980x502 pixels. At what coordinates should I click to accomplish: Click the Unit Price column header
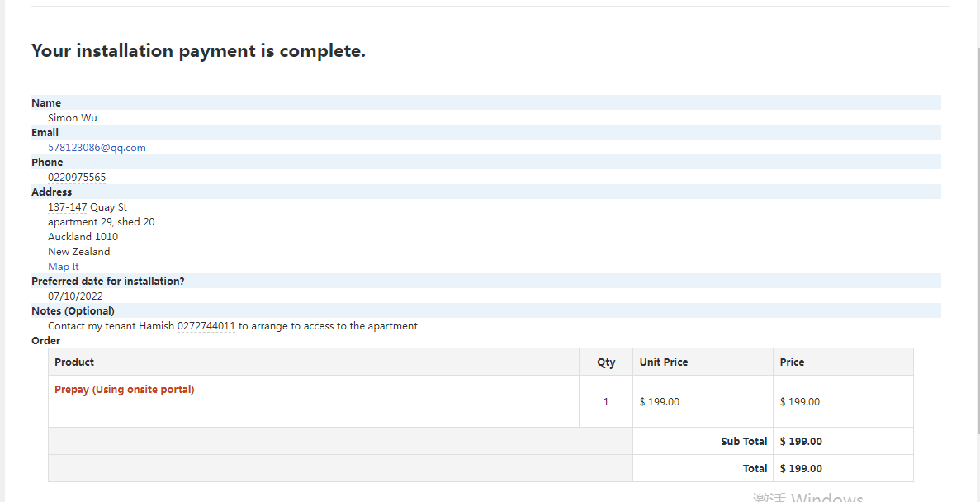[664, 362]
